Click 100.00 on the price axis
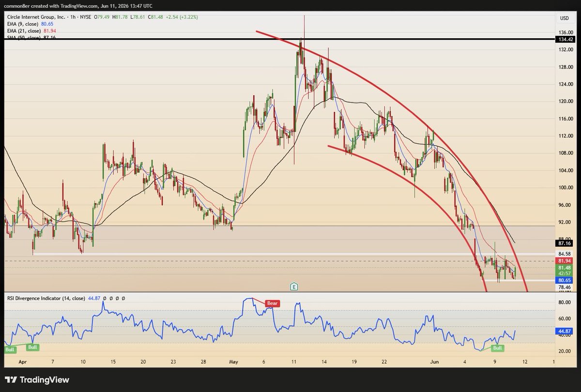581x392 pixels. coord(566,187)
